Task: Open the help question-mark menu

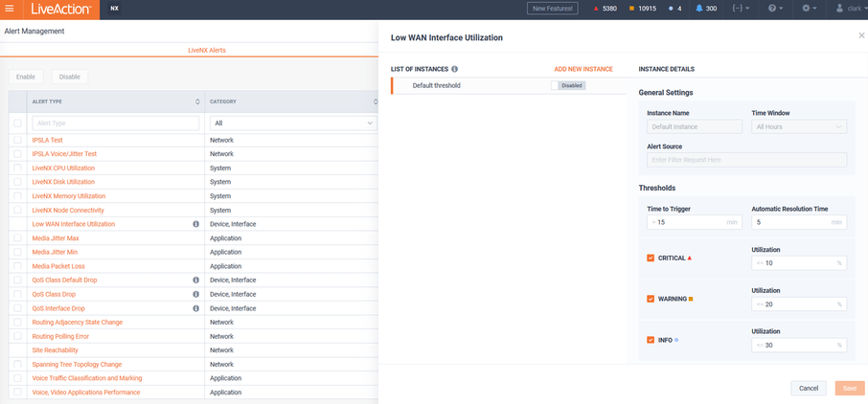Action: pos(776,9)
